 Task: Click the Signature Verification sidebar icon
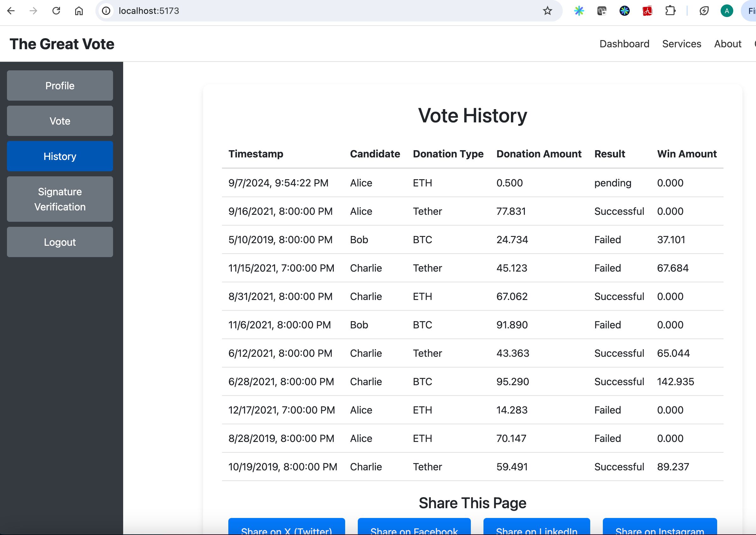(60, 199)
